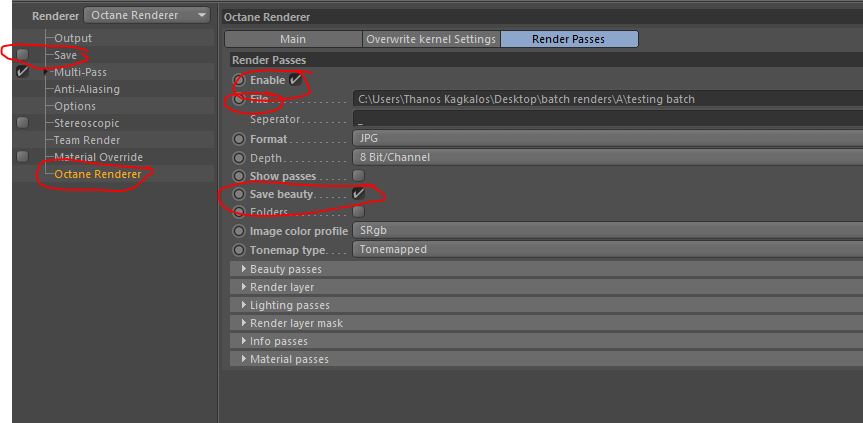Open the Overwrite kernel Settings tab
This screenshot has width=863, height=423.
click(x=431, y=39)
